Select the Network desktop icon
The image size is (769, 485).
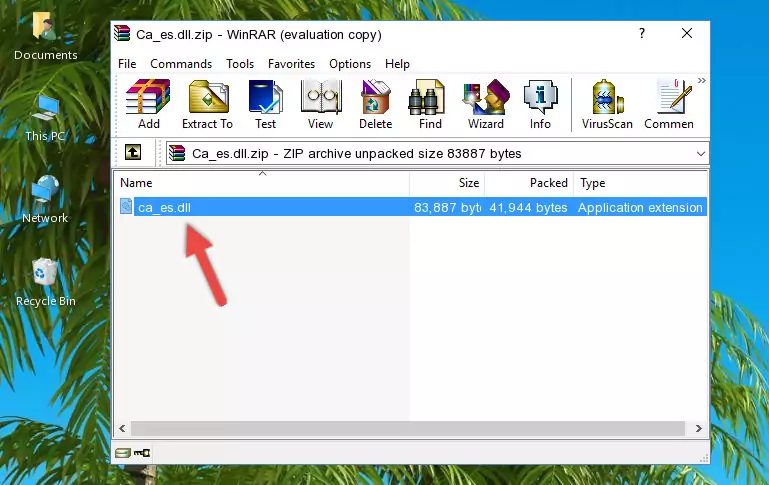point(45,200)
